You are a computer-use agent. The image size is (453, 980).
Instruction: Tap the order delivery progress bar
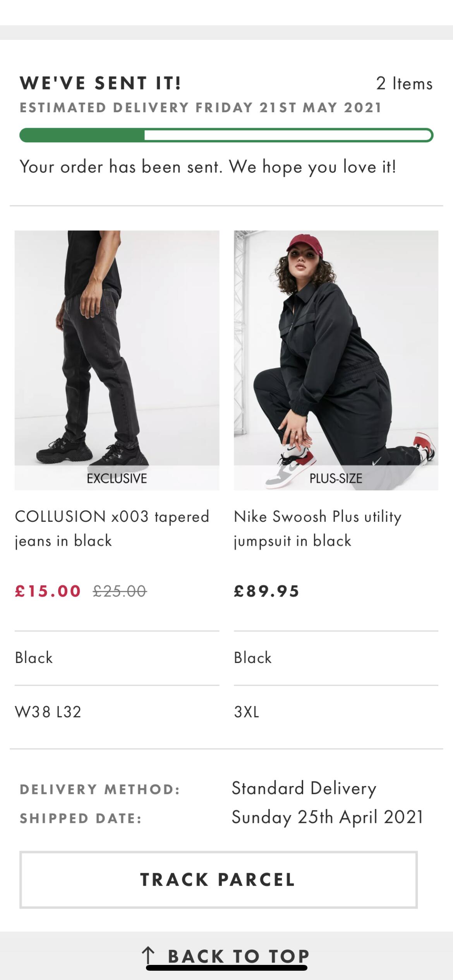pos(226,135)
